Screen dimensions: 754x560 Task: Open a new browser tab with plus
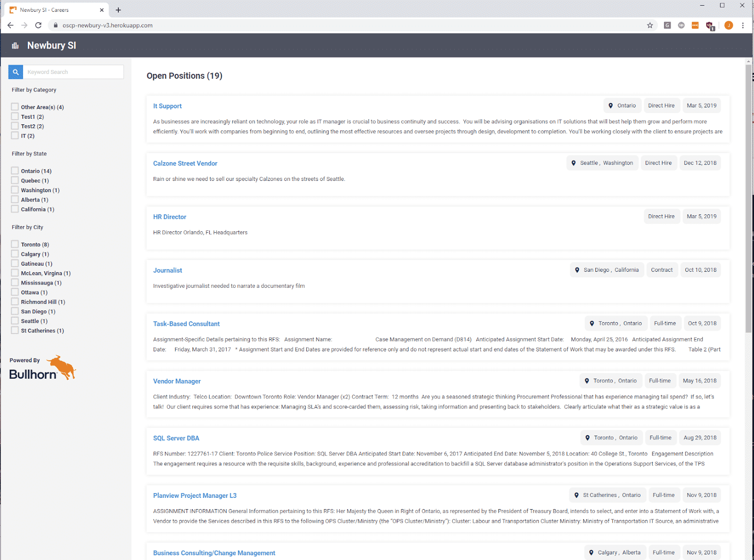(118, 10)
